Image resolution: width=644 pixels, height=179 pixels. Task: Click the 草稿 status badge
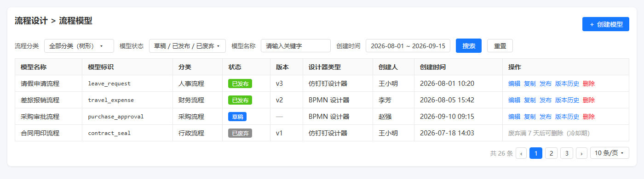point(237,117)
